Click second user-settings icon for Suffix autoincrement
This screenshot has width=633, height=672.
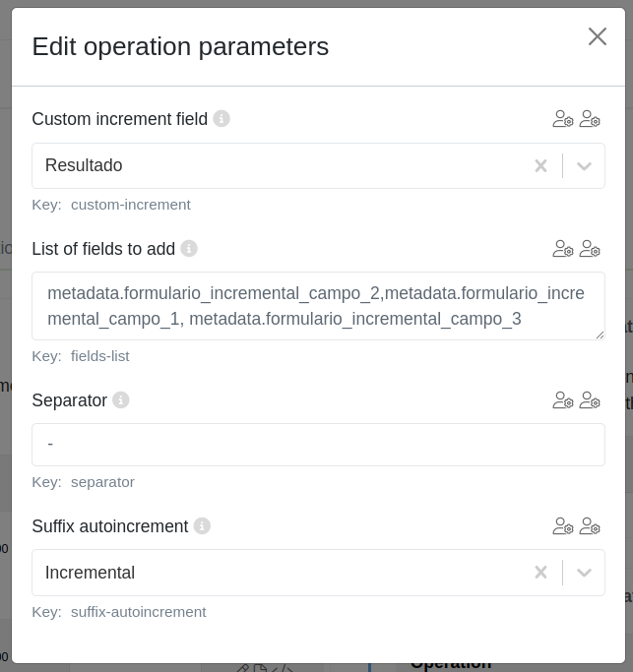pos(590,526)
